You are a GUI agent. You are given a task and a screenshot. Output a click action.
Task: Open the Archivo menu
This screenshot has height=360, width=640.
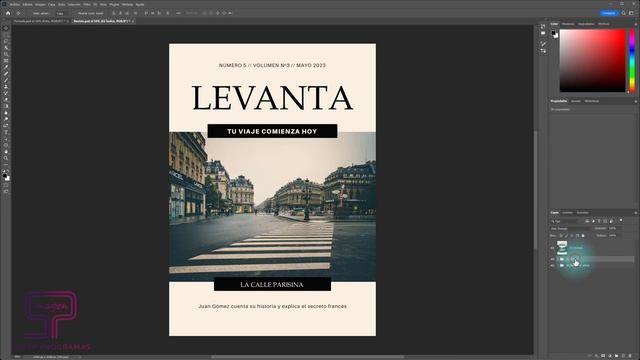click(15, 4)
